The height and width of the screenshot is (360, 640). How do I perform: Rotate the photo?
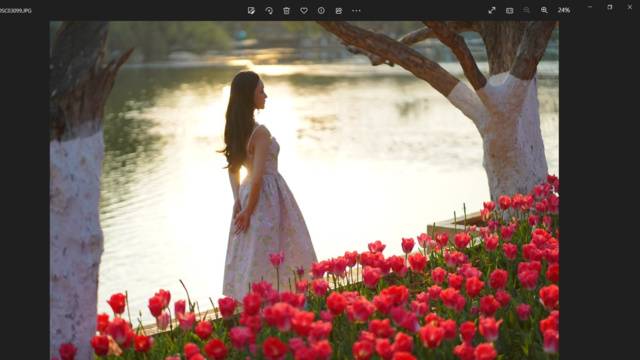[x=269, y=11]
